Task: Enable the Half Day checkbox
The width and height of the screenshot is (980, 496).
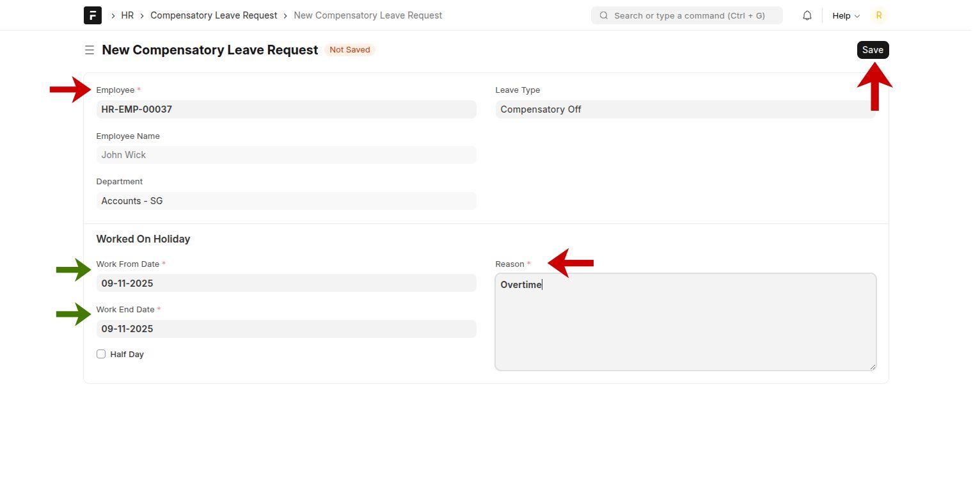Action: point(101,354)
